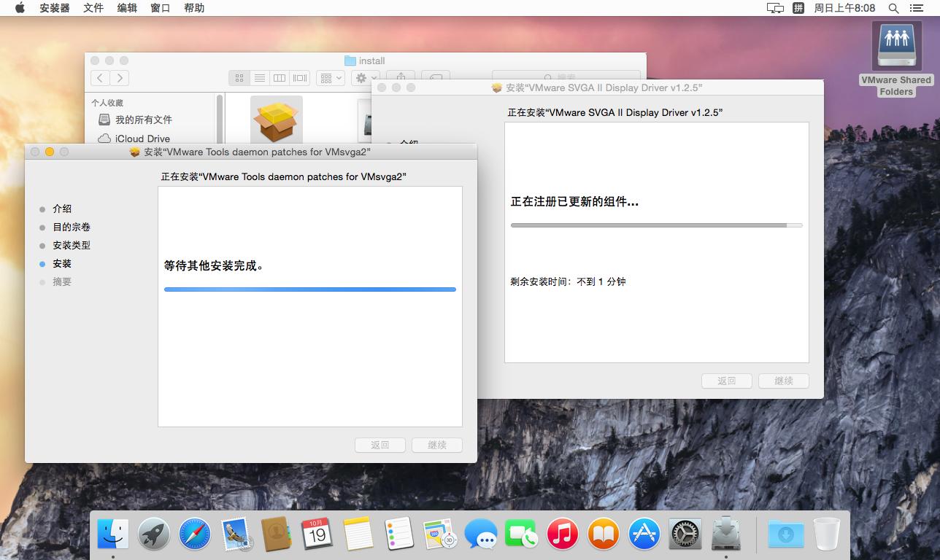This screenshot has width=940, height=560.
Task: Open Spotlight search in menu bar
Action: pyautogui.click(x=893, y=8)
